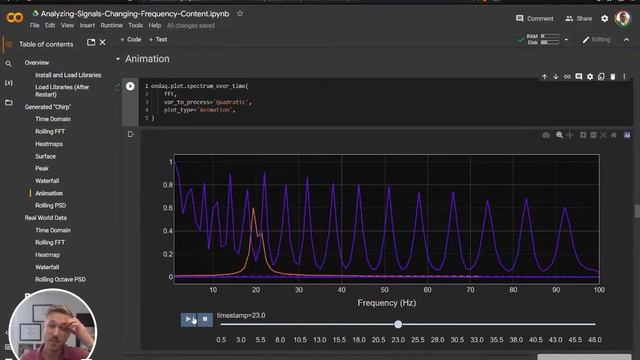Click inside the code cell editor
This screenshot has width=640, height=360.
pos(386,102)
